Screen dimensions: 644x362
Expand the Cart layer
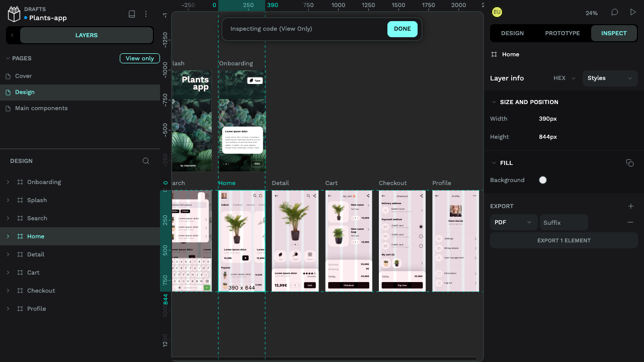8,273
